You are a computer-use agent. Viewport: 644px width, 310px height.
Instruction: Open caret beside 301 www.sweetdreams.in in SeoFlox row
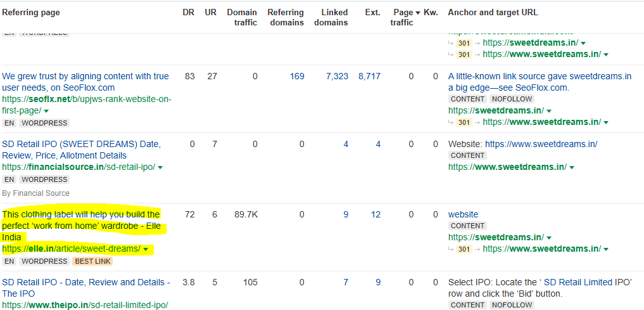(x=606, y=122)
